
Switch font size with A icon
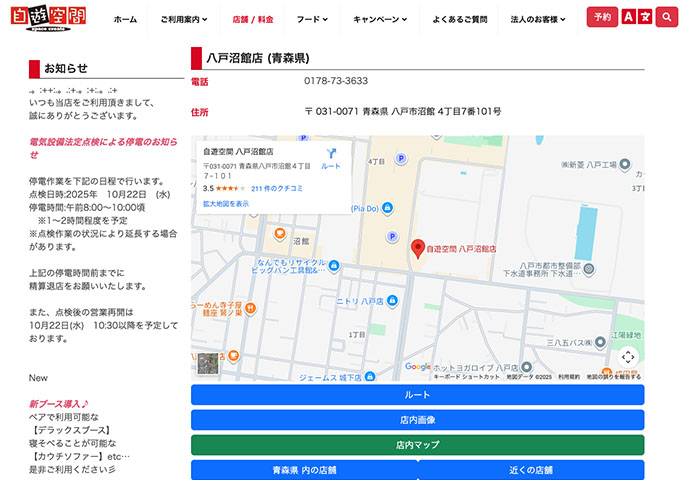click(628, 17)
